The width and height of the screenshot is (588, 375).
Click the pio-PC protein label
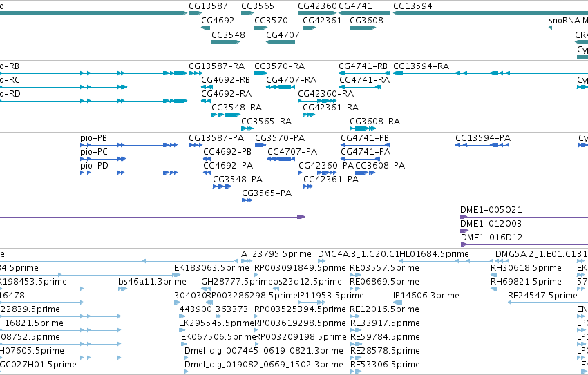point(94,152)
